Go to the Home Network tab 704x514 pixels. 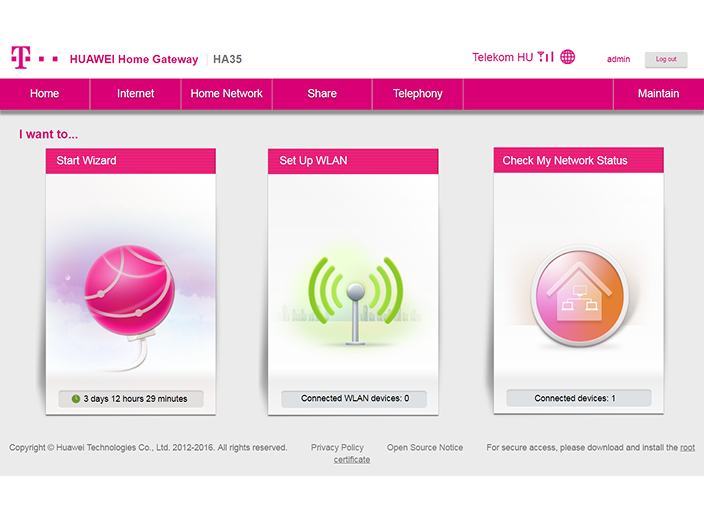tap(226, 94)
